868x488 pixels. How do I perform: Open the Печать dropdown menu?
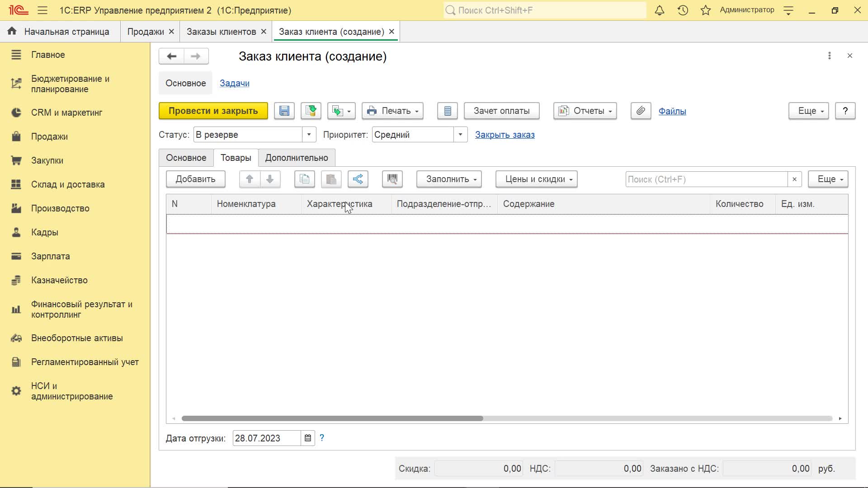coord(392,111)
